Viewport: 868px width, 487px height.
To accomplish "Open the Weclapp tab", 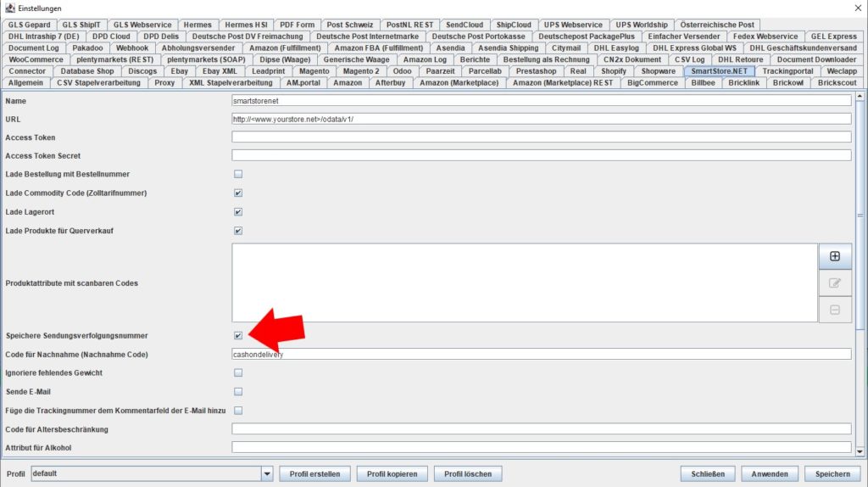I will [x=842, y=71].
